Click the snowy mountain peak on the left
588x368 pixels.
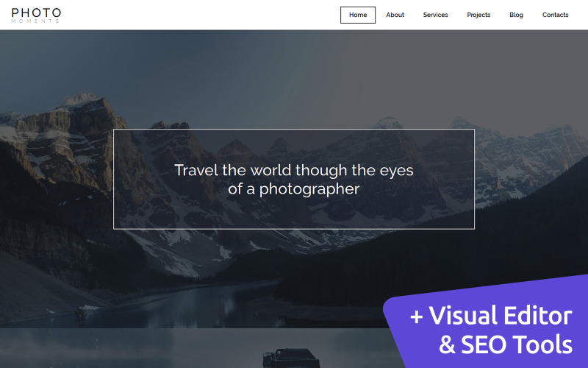point(81,99)
